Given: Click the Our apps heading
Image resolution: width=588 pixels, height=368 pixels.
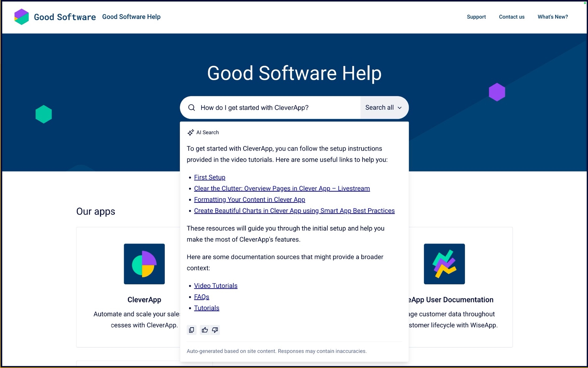Looking at the screenshot, I should pos(96,211).
